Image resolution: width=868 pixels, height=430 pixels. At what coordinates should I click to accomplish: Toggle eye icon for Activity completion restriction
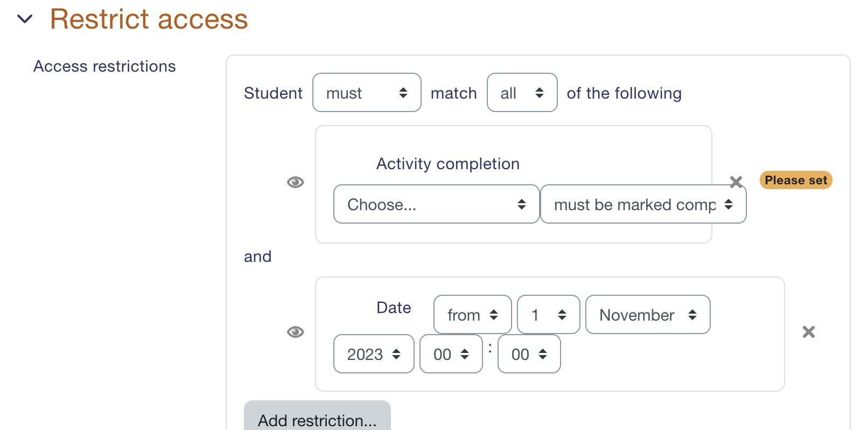click(x=296, y=182)
